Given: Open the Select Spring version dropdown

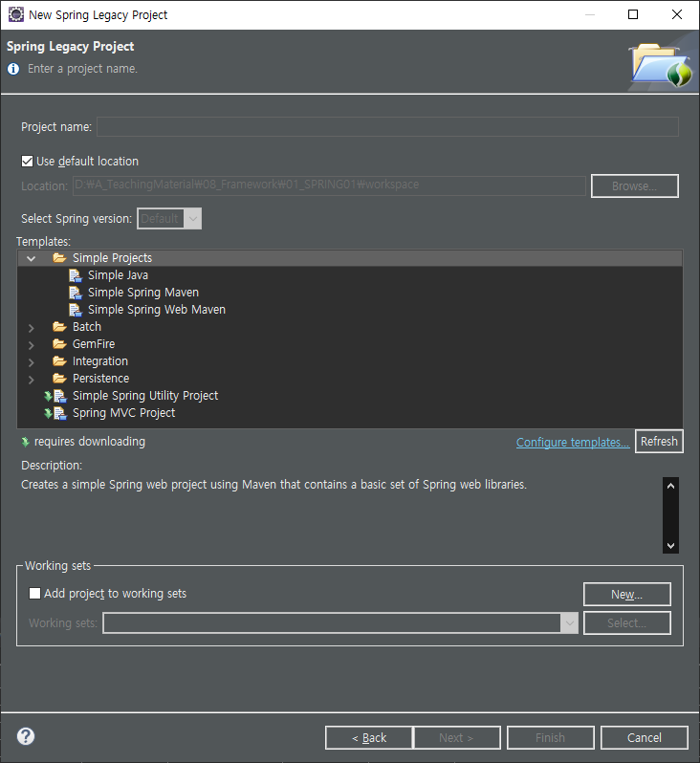Looking at the screenshot, I should [169, 219].
